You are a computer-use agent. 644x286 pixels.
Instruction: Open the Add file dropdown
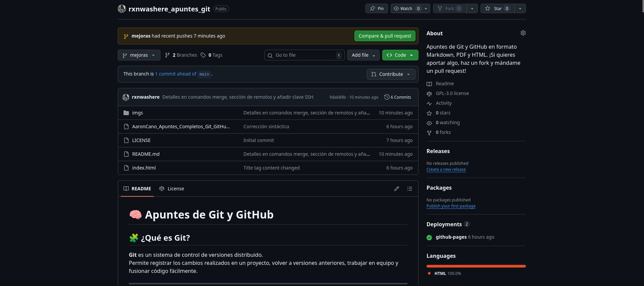(363, 55)
